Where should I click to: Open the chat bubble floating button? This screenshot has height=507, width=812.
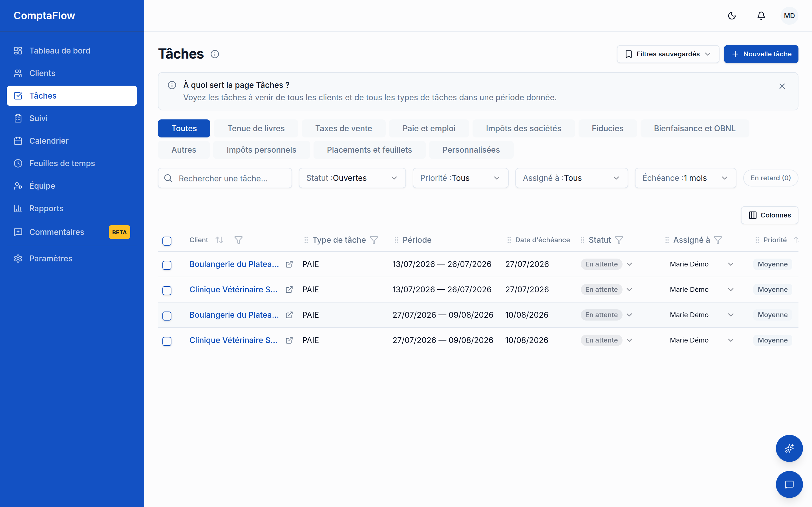pyautogui.click(x=789, y=484)
